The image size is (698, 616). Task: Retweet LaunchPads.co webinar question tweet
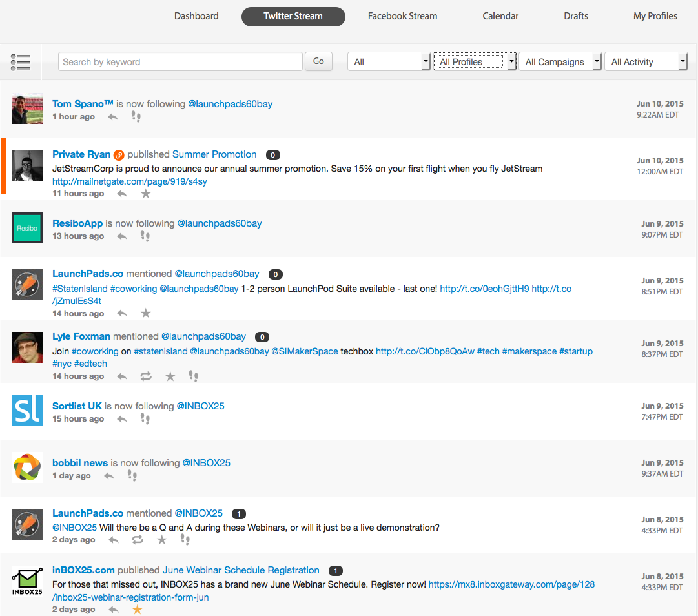138,540
